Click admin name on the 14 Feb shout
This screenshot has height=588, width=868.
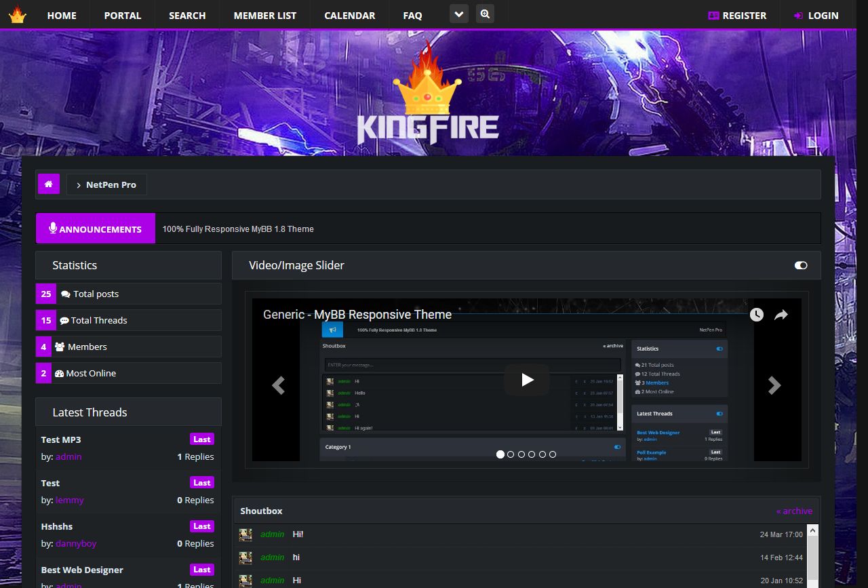click(x=273, y=557)
